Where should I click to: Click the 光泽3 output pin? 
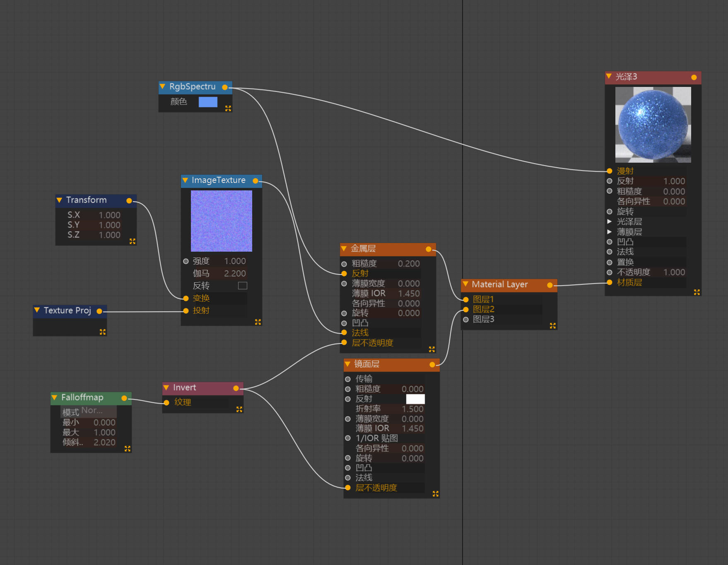point(694,77)
